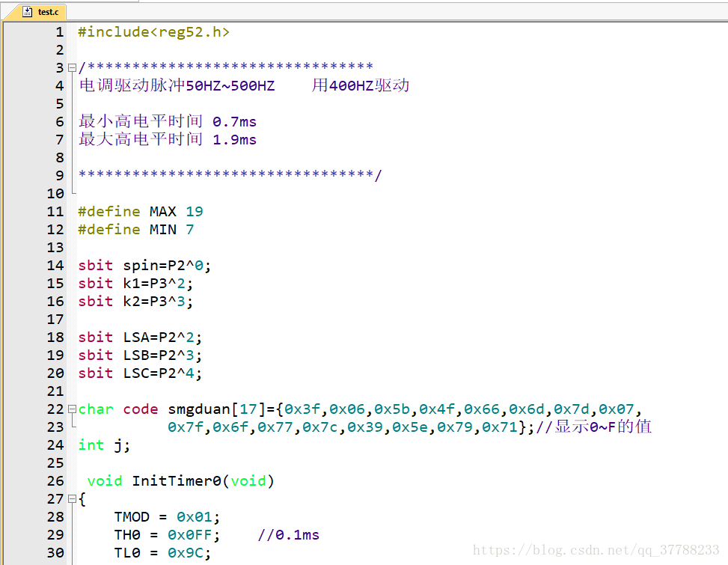
Task: Click the 400HZ text in comment line 4
Action: coord(352,86)
